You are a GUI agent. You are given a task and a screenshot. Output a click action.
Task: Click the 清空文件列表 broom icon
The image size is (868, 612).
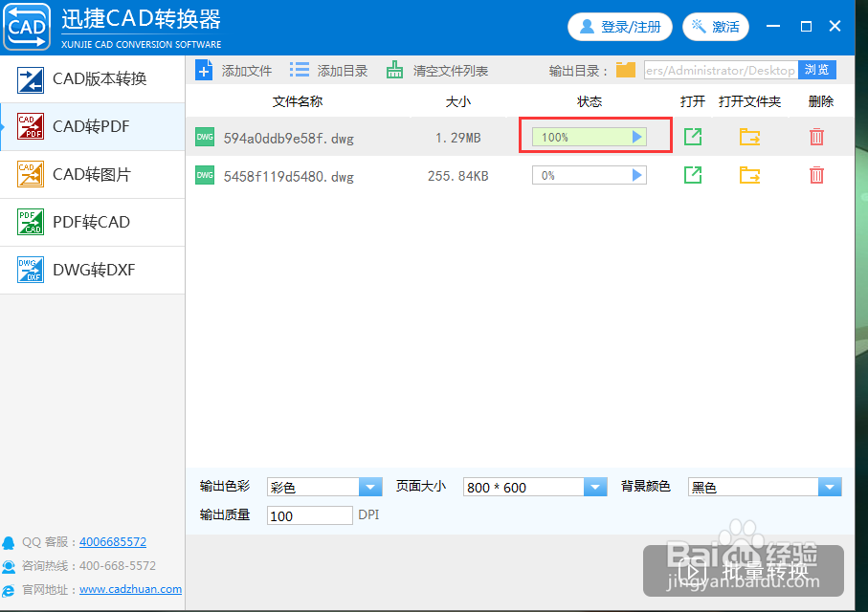point(394,70)
